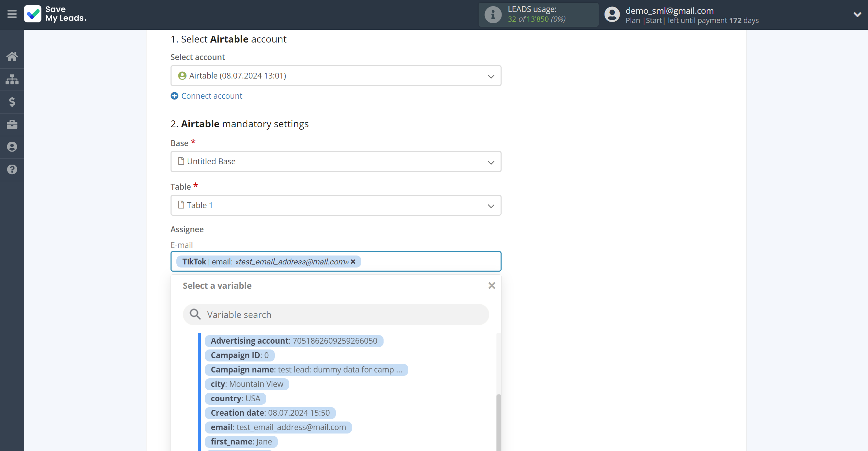
Task: Click the demo_sml@gmail.com account text
Action: (x=669, y=11)
